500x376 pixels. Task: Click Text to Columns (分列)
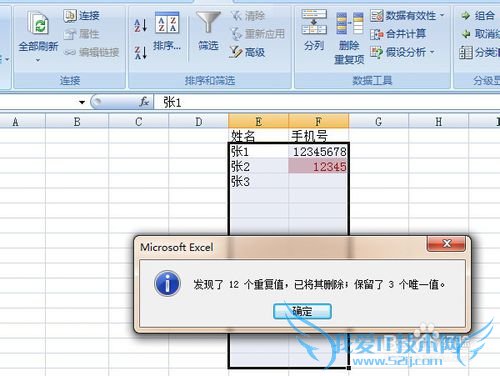tap(314, 30)
